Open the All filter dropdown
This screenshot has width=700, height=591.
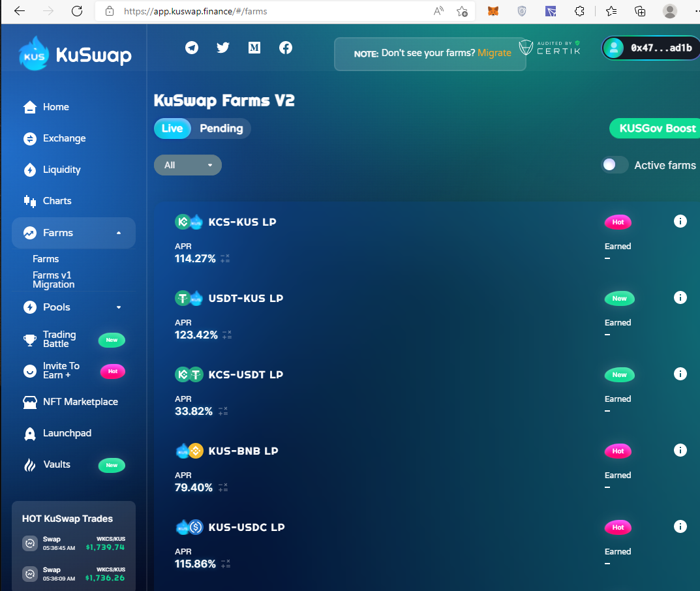[x=187, y=165]
